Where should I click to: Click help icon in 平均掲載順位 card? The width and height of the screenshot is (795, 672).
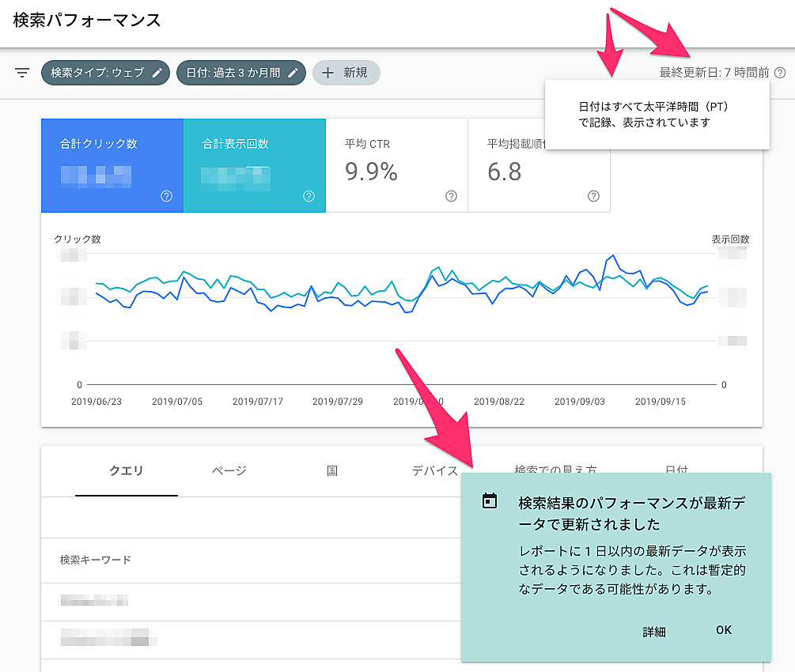click(593, 196)
